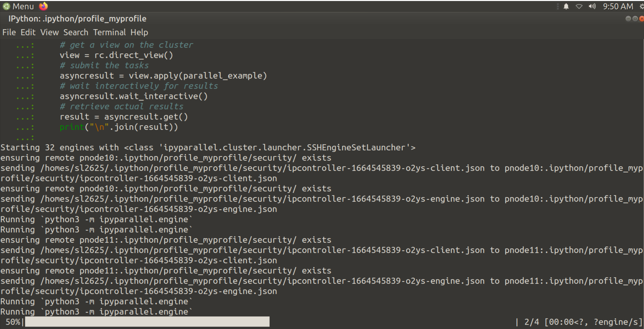The width and height of the screenshot is (644, 329).
Task: Open the network connection indicator
Action: pyautogui.click(x=579, y=6)
